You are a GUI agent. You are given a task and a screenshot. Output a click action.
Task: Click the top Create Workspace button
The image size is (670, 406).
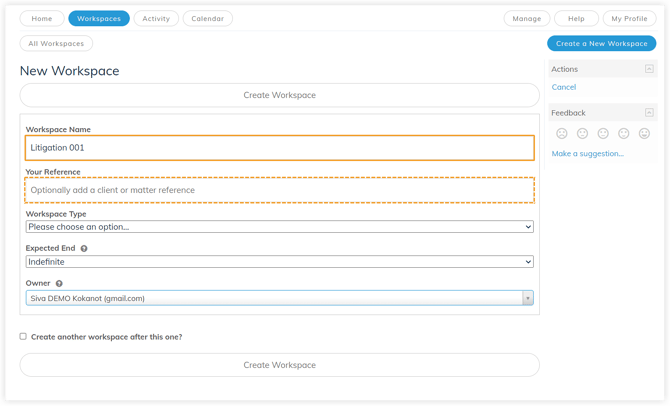point(279,95)
